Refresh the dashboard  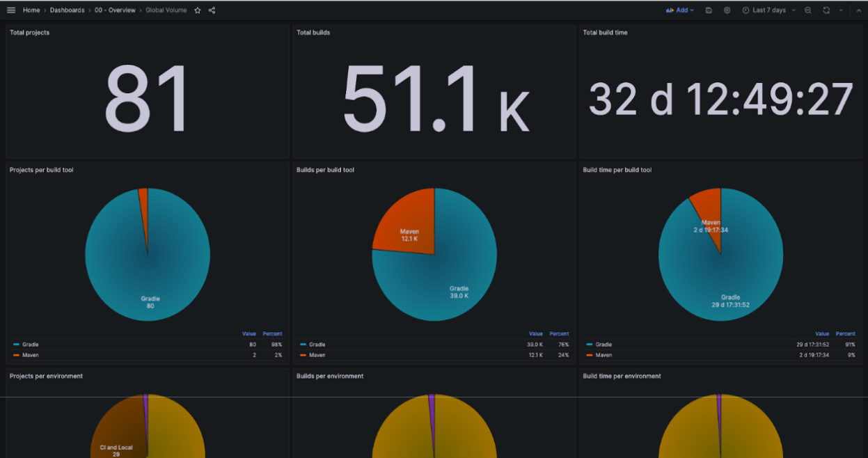pyautogui.click(x=826, y=10)
